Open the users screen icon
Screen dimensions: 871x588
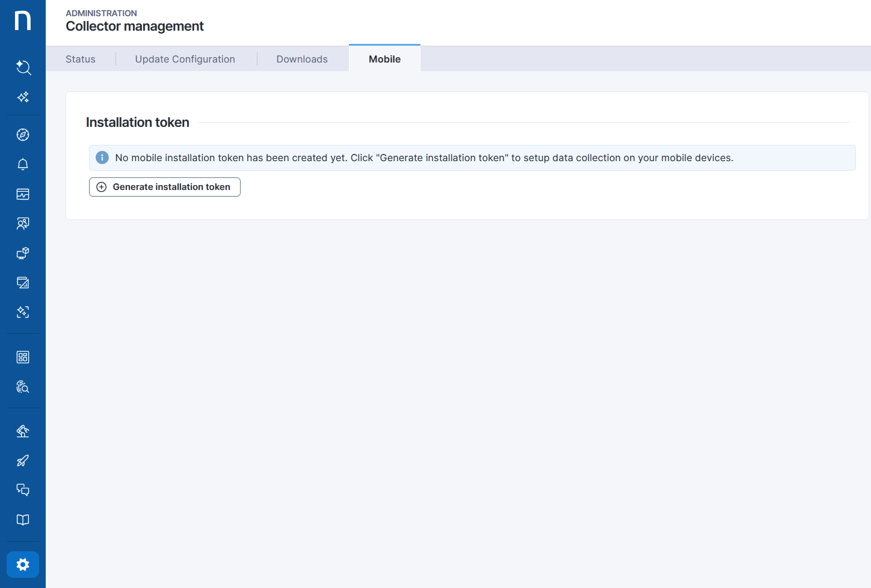point(23,224)
